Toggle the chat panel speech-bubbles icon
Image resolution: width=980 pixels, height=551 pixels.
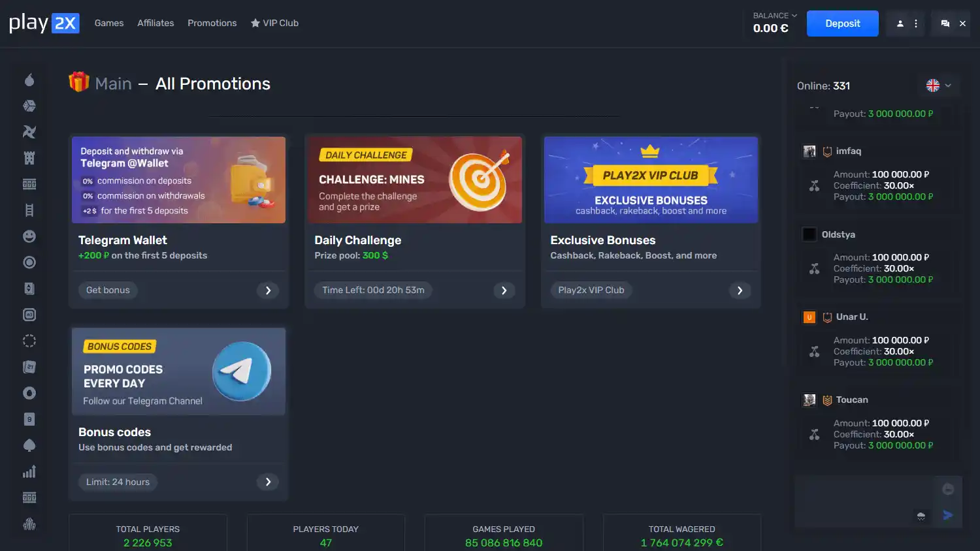(945, 24)
